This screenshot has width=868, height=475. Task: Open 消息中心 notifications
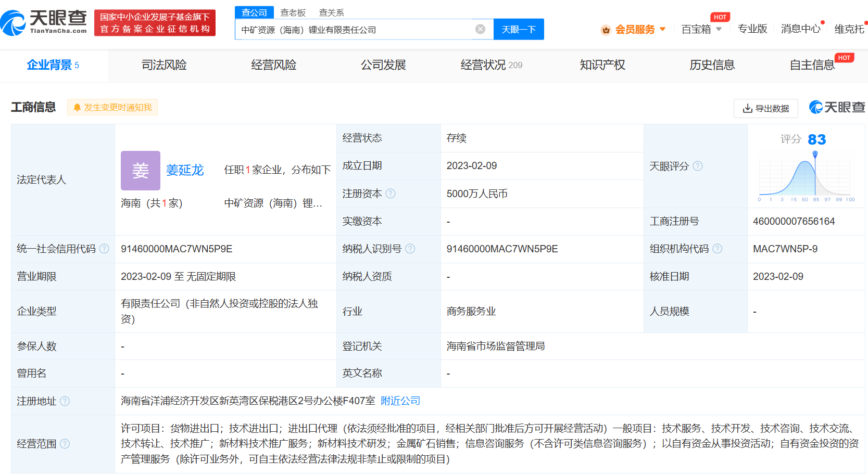tap(800, 29)
